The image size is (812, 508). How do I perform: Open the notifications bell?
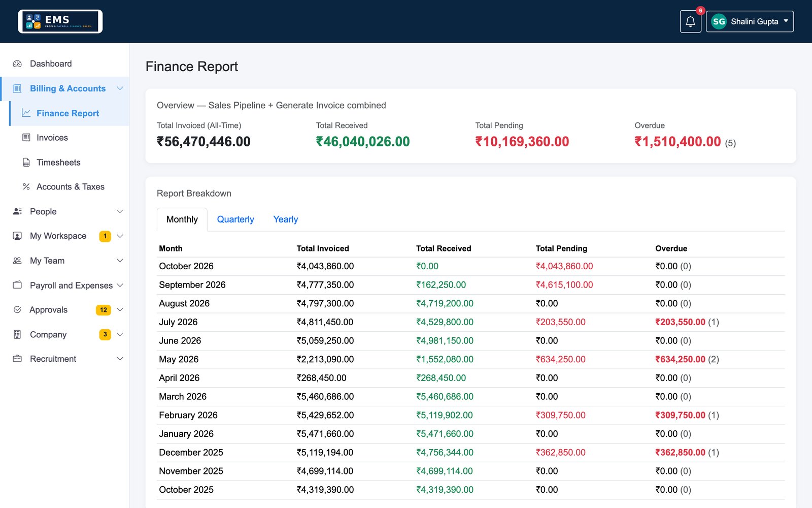coord(690,21)
